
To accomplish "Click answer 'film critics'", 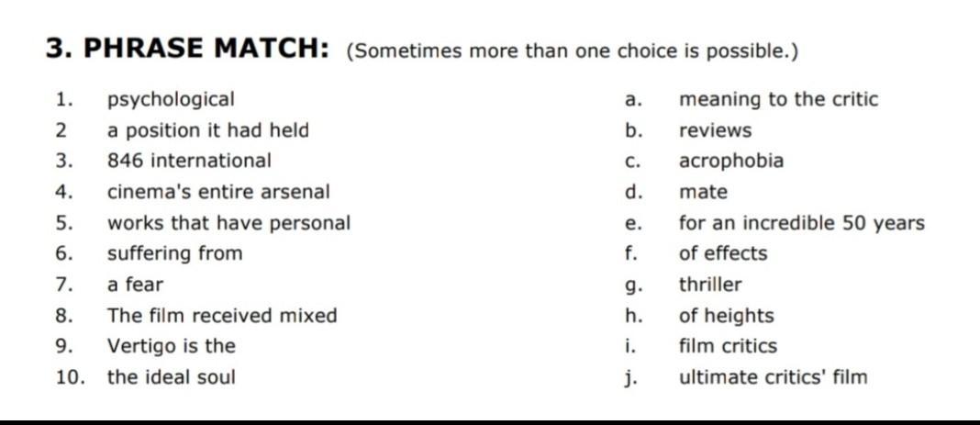I will coord(728,346).
